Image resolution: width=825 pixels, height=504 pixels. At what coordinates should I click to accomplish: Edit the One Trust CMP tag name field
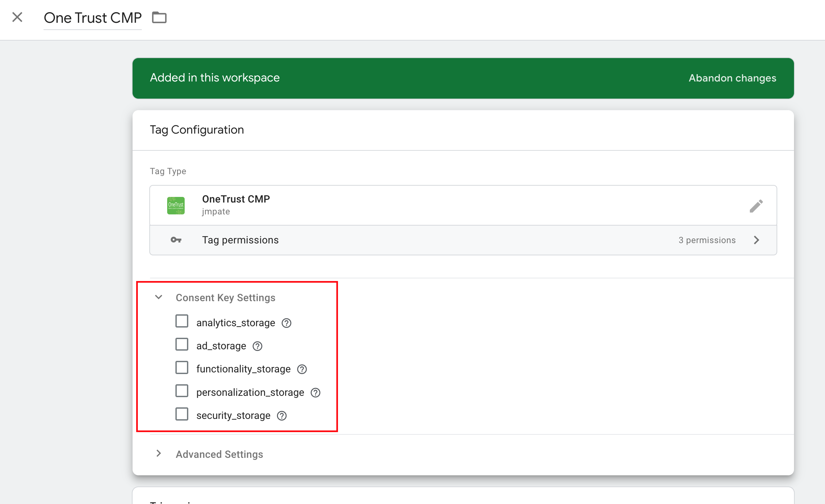(x=92, y=18)
